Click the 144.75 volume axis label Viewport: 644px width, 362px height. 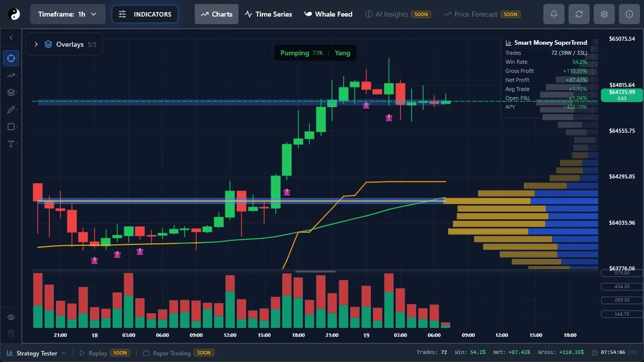point(622,314)
